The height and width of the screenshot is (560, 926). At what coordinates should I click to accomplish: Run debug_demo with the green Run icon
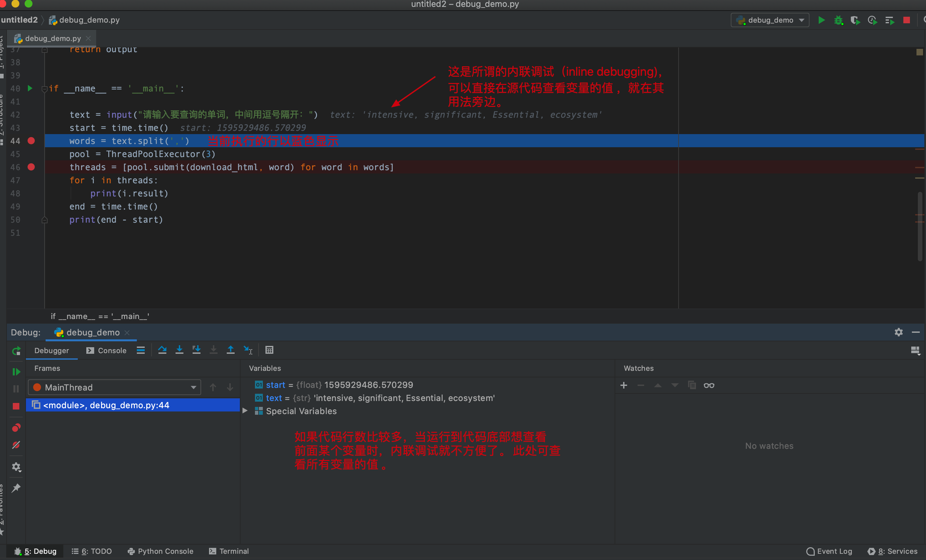[x=822, y=20]
